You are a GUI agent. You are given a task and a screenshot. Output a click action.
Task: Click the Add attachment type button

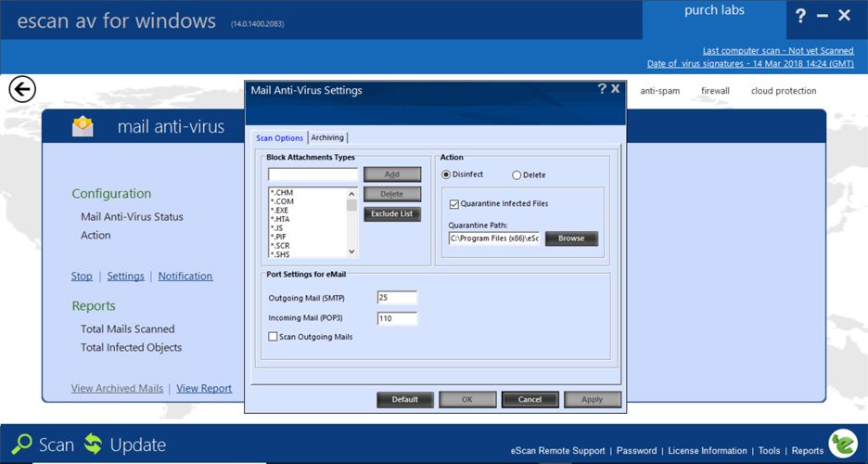392,174
